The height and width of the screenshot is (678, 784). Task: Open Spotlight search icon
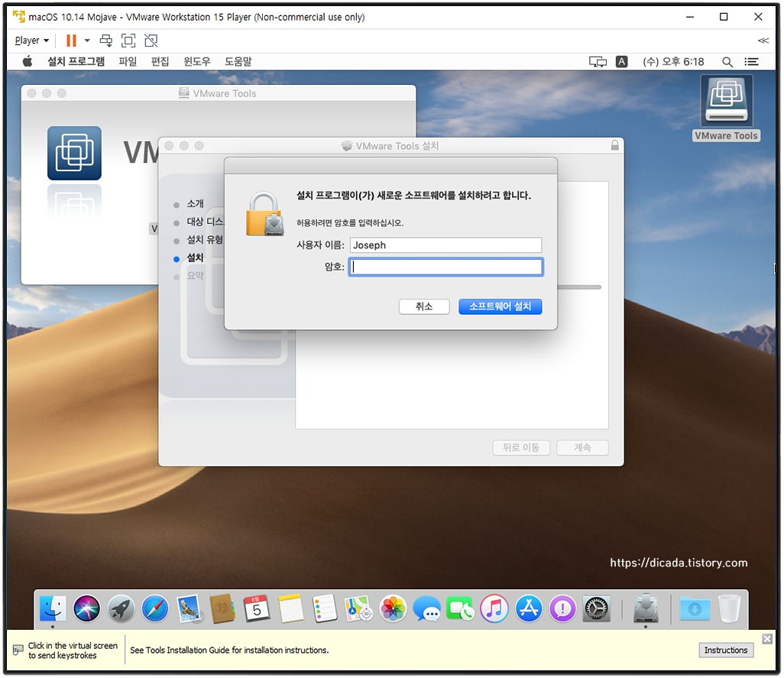pyautogui.click(x=727, y=61)
